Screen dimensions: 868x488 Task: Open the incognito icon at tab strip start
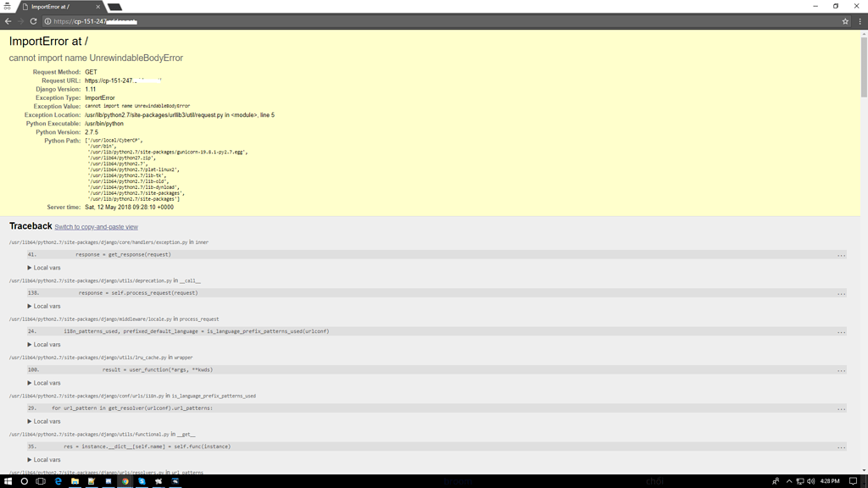click(7, 7)
